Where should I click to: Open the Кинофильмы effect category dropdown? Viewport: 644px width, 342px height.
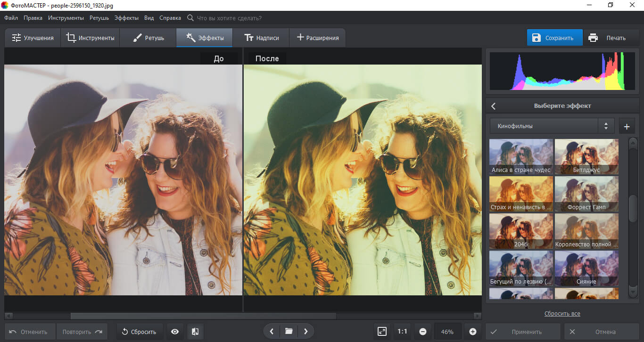[552, 126]
